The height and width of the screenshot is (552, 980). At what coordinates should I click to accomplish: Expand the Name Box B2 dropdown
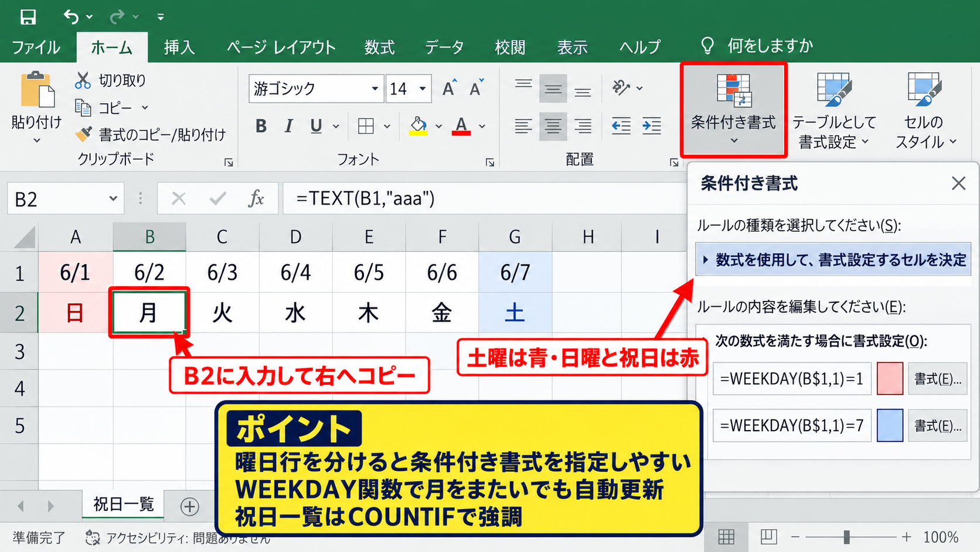[113, 199]
